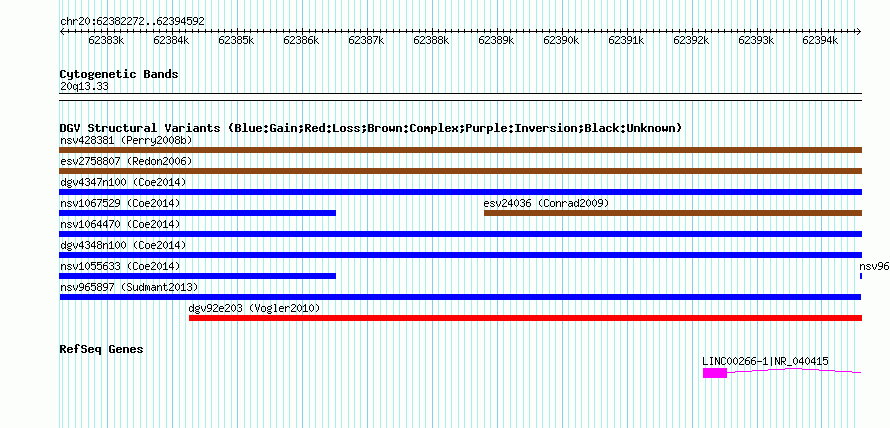This screenshot has width=890, height=428.
Task: Click the red dgv92e203 (Vogler2010) loss bar
Action: pyautogui.click(x=526, y=318)
